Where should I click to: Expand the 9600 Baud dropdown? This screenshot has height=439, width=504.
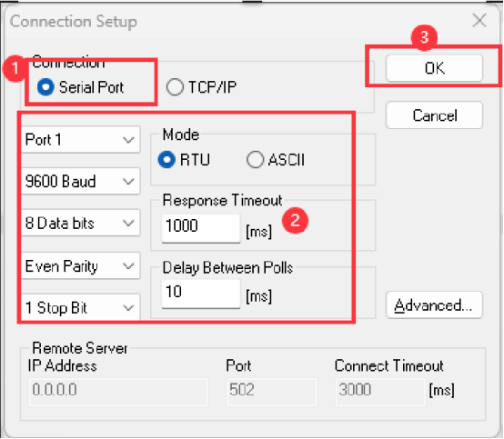pyautogui.click(x=80, y=182)
